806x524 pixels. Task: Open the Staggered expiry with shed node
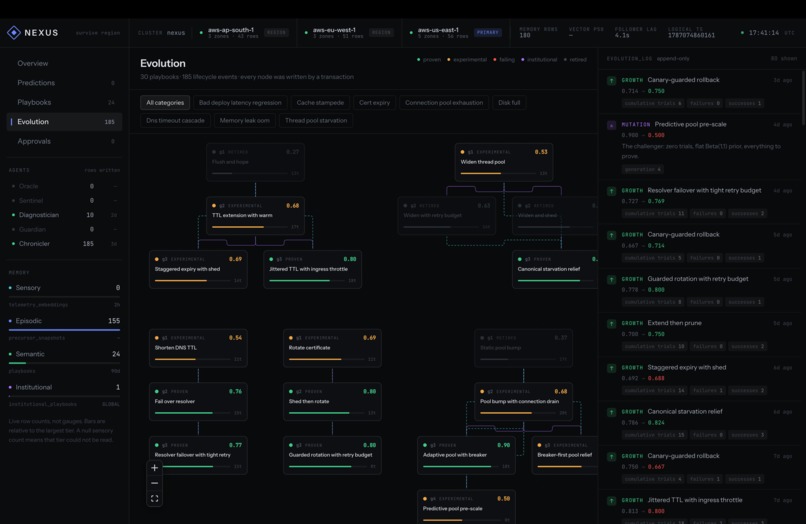[x=198, y=269]
